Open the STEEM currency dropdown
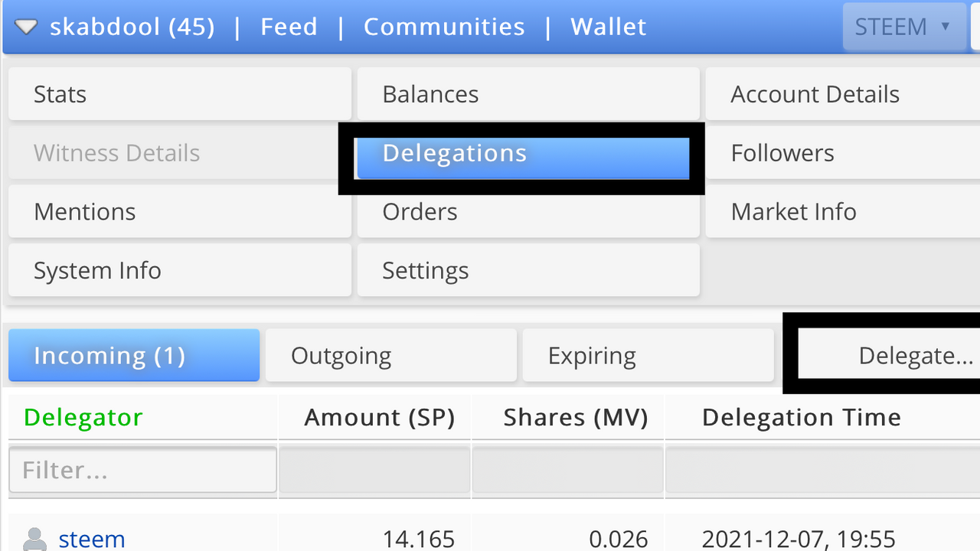Screen dimensions: 980x551 click(x=903, y=27)
